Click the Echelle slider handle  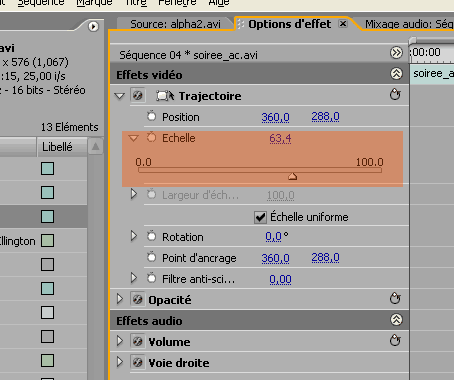tap(292, 176)
